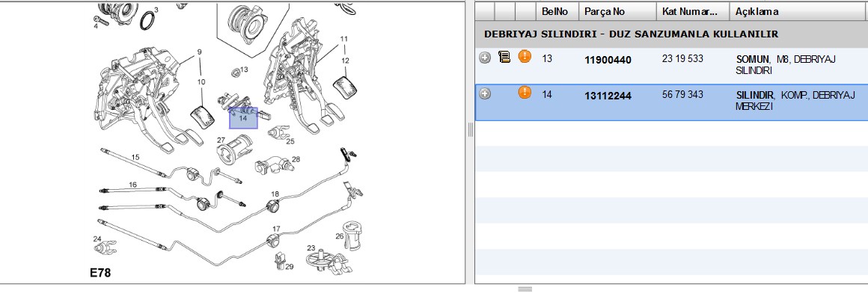Click the DEBRIYAJ SILINDIRI group header
The width and height of the screenshot is (868, 293).
(631, 34)
